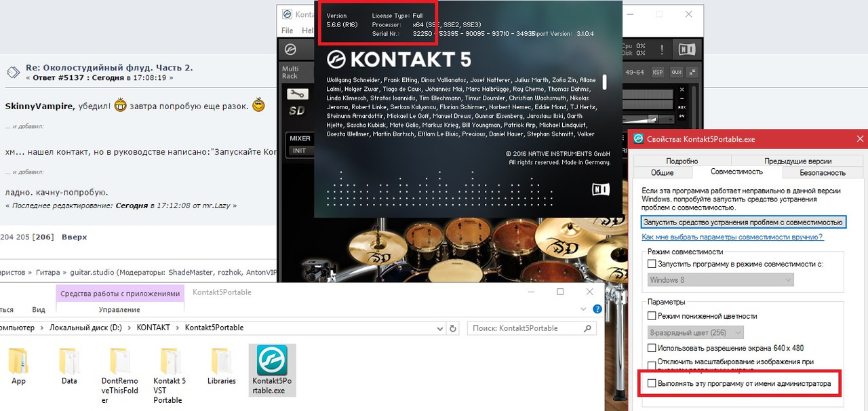
Task: Click the Вверх link on forum page
Action: pos(74,237)
